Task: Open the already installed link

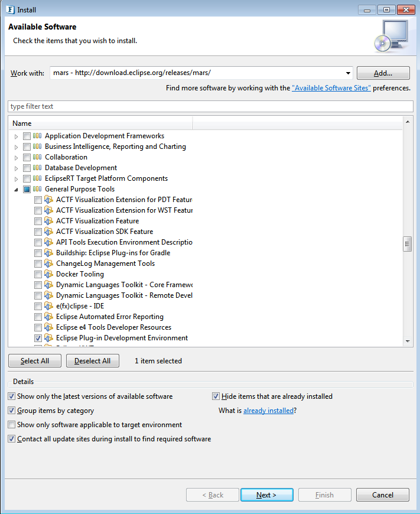Action: 268,411
